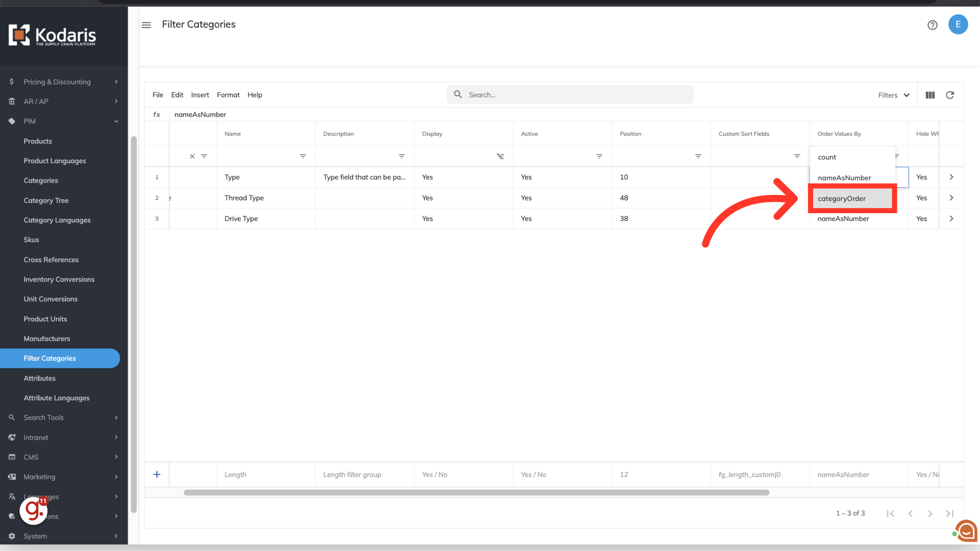
Task: Click the user avatar E
Action: (958, 24)
